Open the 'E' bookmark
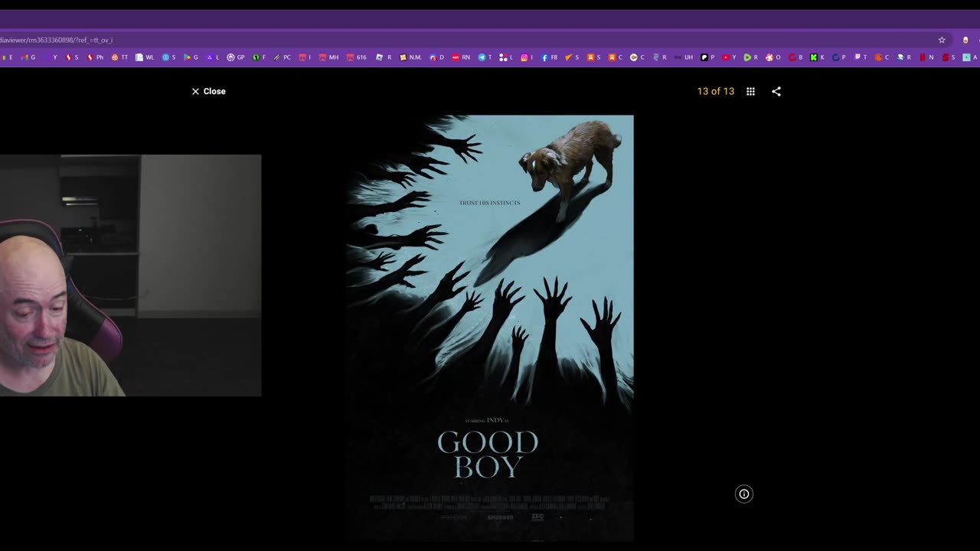This screenshot has width=980, height=551. coord(8,57)
